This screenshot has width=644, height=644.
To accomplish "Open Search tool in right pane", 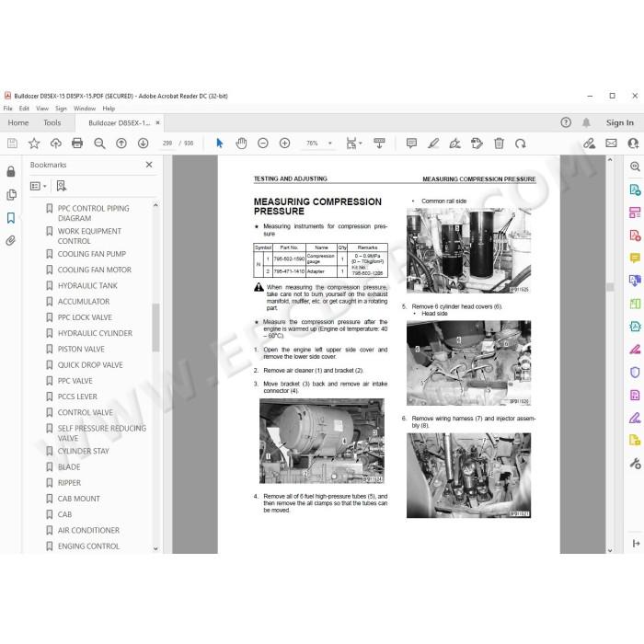I will 635,167.
